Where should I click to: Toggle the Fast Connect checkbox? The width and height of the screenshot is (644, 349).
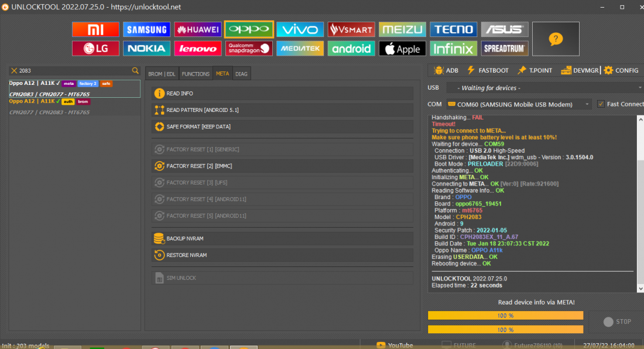(601, 104)
